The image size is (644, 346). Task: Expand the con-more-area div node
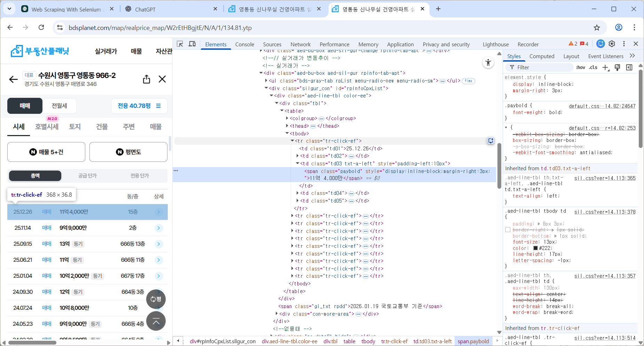coord(277,314)
